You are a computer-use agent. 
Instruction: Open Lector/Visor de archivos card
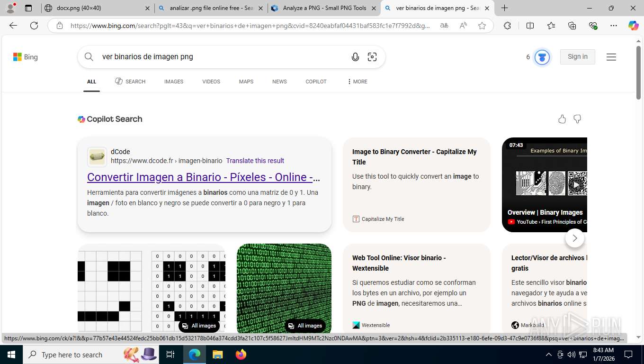point(545,288)
